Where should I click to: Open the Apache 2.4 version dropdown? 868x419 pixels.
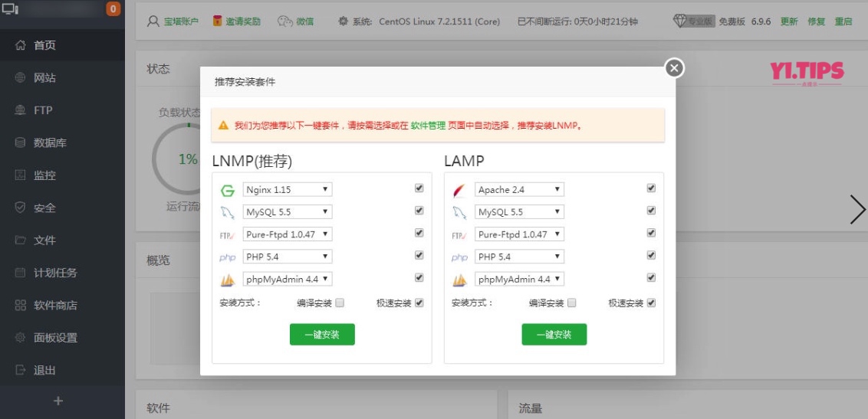coord(519,190)
